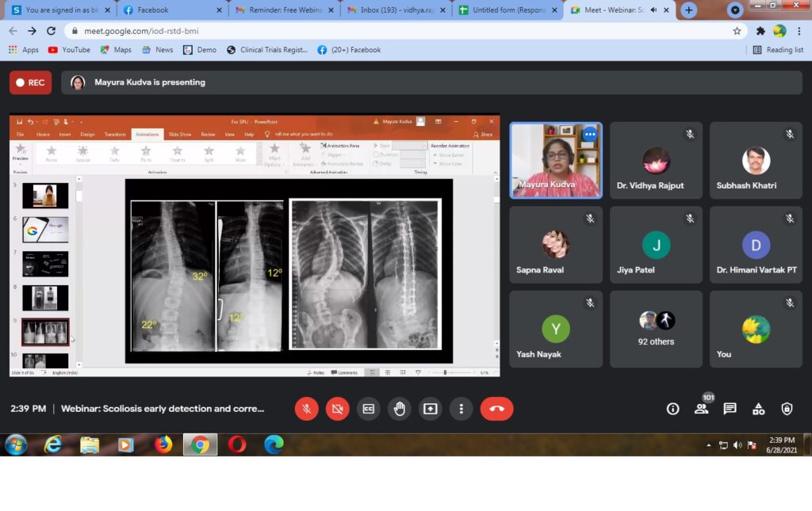812x511 pixels.
Task: Select your own You tile
Action: pyautogui.click(x=756, y=329)
